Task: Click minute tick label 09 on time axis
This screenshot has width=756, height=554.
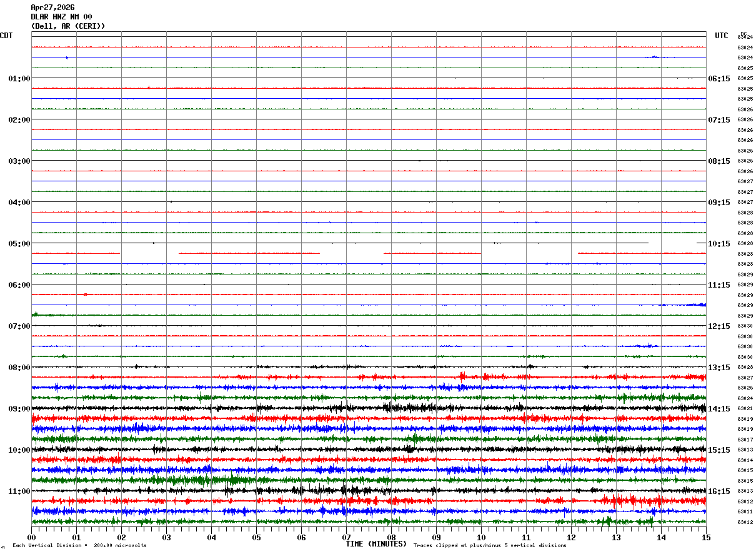Action: 436,537
